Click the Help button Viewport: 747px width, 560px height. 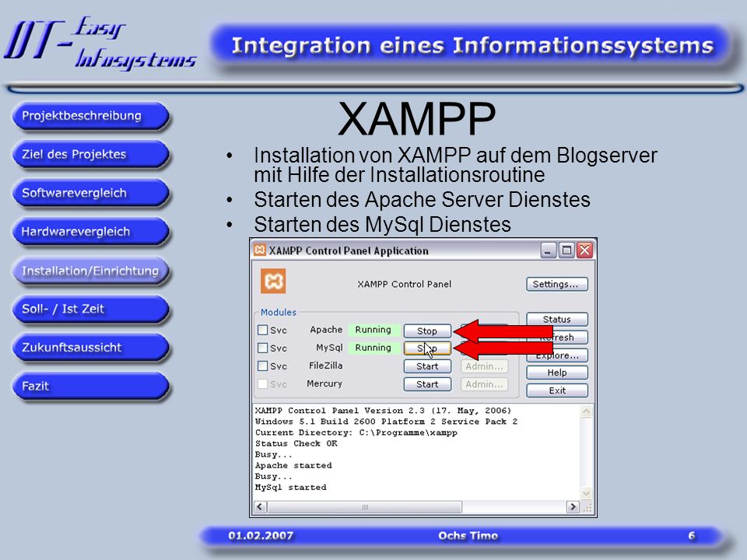557,373
